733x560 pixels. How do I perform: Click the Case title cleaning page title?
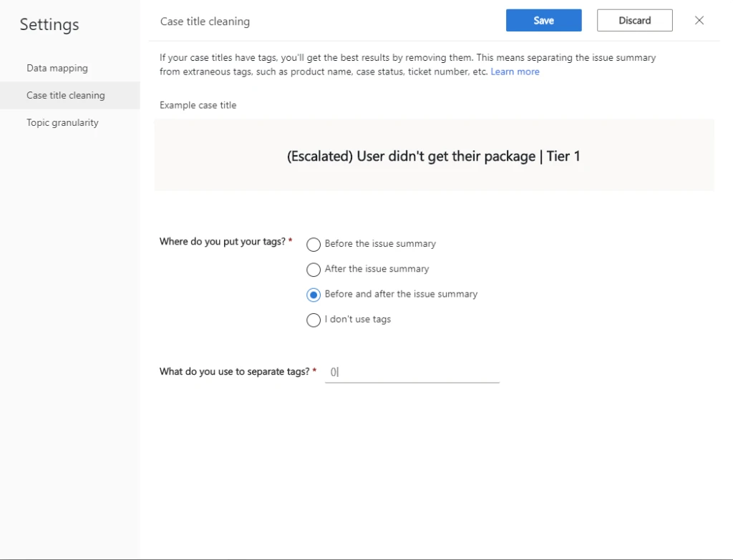click(x=205, y=21)
